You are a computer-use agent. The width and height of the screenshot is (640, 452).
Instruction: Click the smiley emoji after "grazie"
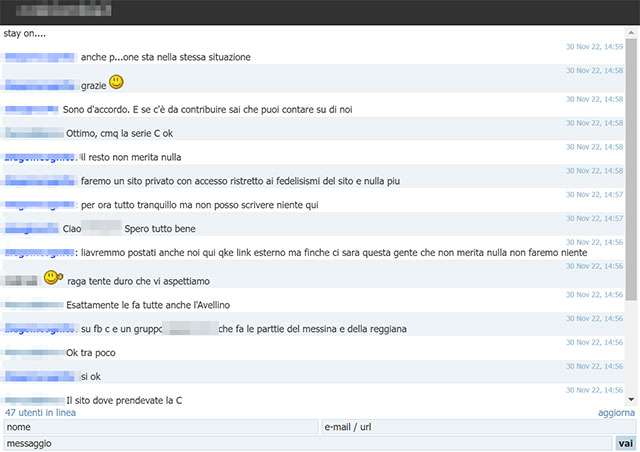click(116, 82)
